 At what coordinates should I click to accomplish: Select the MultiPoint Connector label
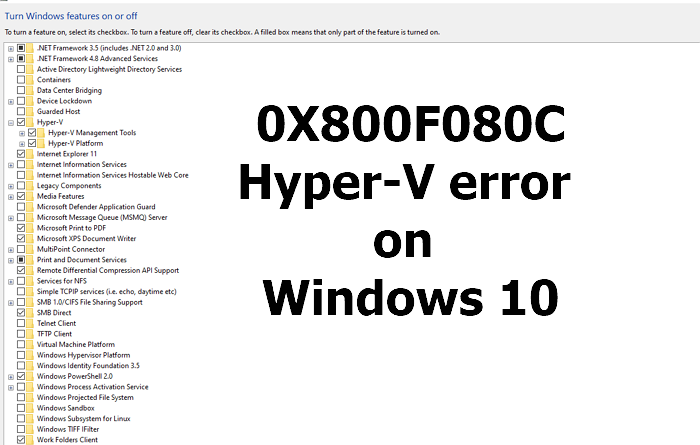(x=71, y=249)
